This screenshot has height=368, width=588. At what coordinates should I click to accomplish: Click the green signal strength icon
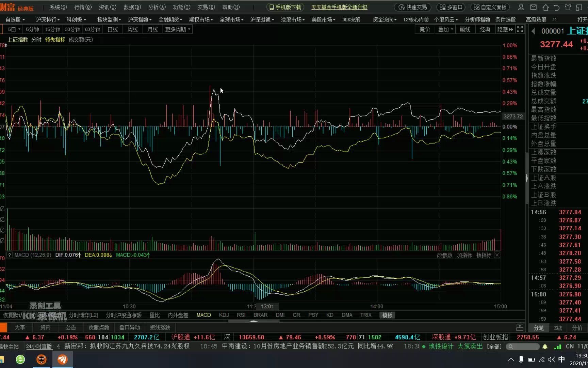558,347
